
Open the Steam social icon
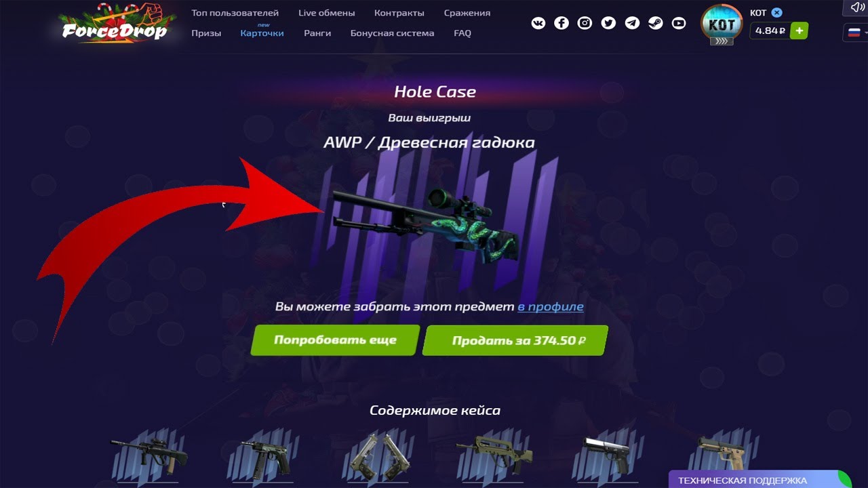655,23
